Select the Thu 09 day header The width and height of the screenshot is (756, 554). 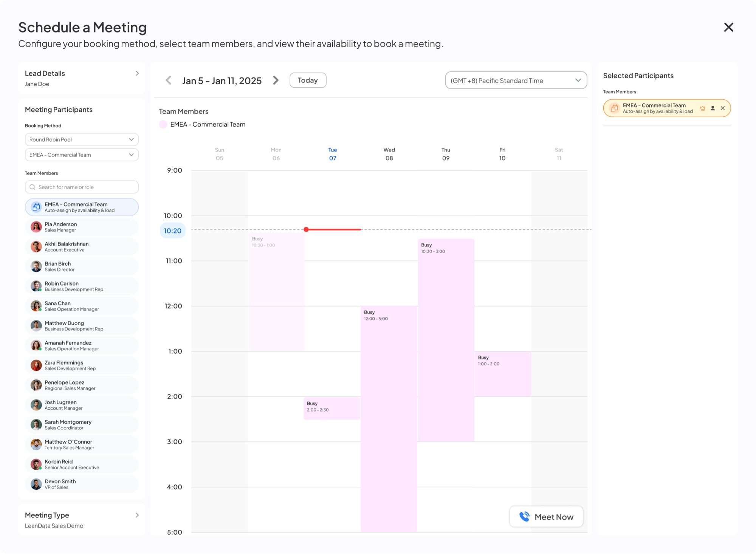pyautogui.click(x=446, y=154)
